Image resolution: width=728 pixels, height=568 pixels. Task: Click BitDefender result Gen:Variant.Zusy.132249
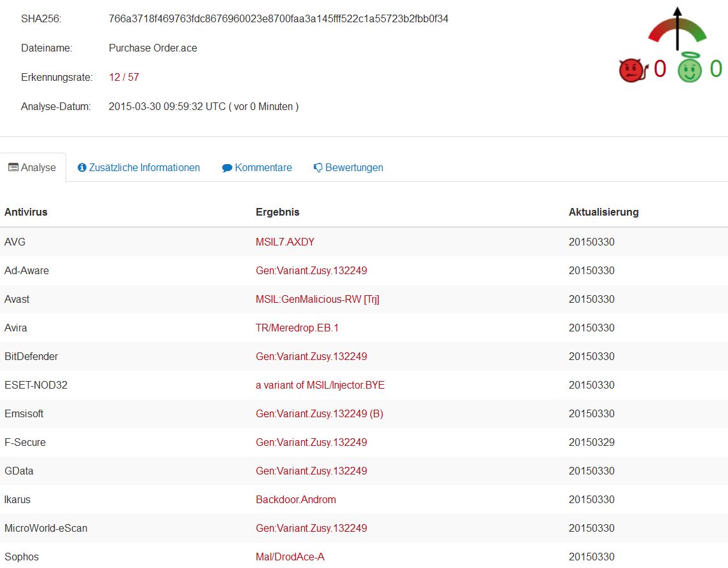312,356
